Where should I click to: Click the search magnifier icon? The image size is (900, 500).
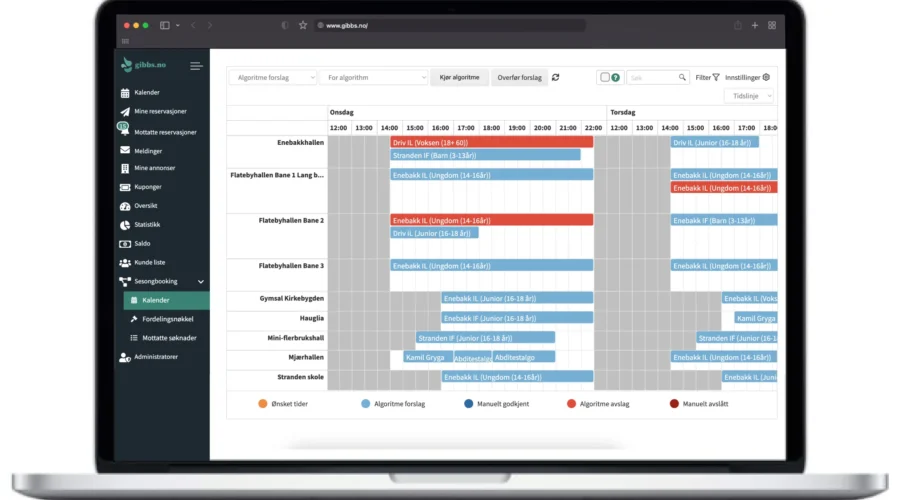683,77
